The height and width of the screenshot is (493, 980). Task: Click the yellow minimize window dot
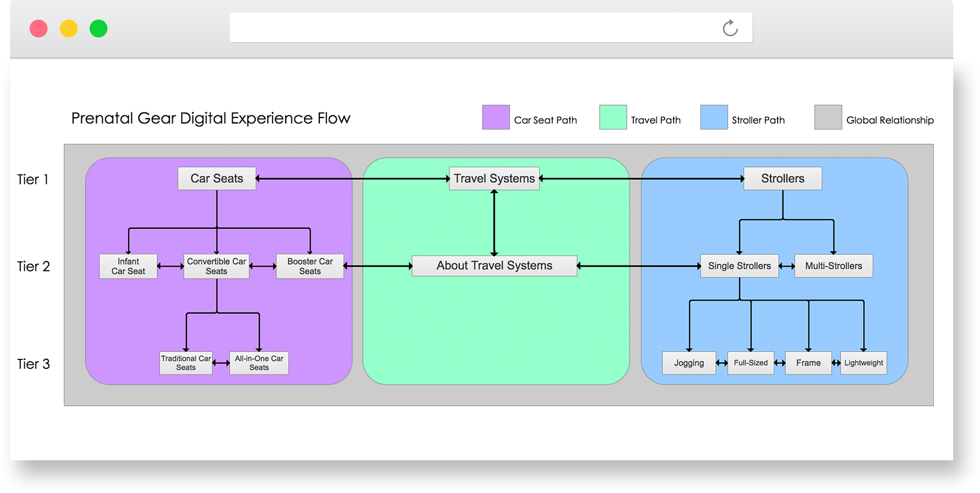(x=69, y=29)
